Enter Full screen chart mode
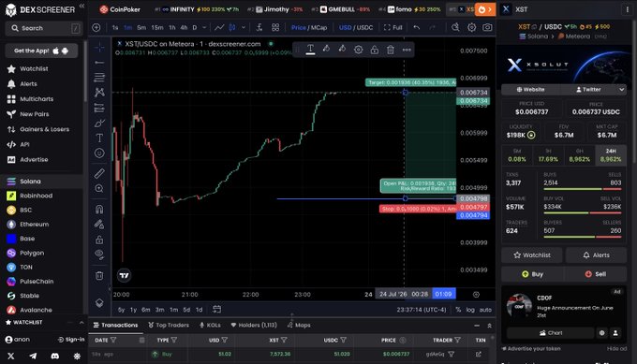This screenshot has width=637, height=364. [x=393, y=27]
